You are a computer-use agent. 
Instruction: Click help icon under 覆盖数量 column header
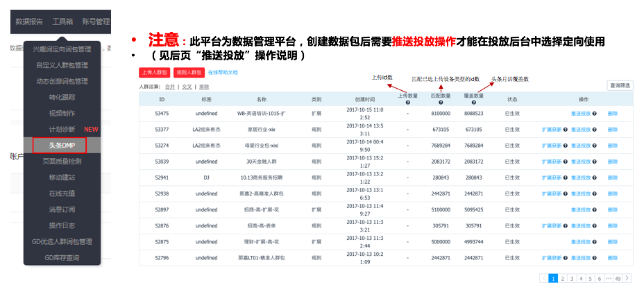[x=474, y=103]
